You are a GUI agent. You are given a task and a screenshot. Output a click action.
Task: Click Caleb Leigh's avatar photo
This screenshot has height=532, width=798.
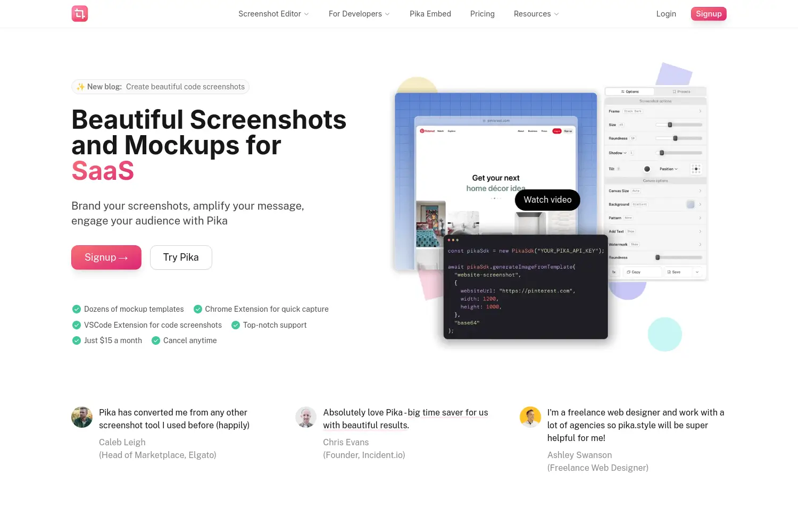pos(82,417)
